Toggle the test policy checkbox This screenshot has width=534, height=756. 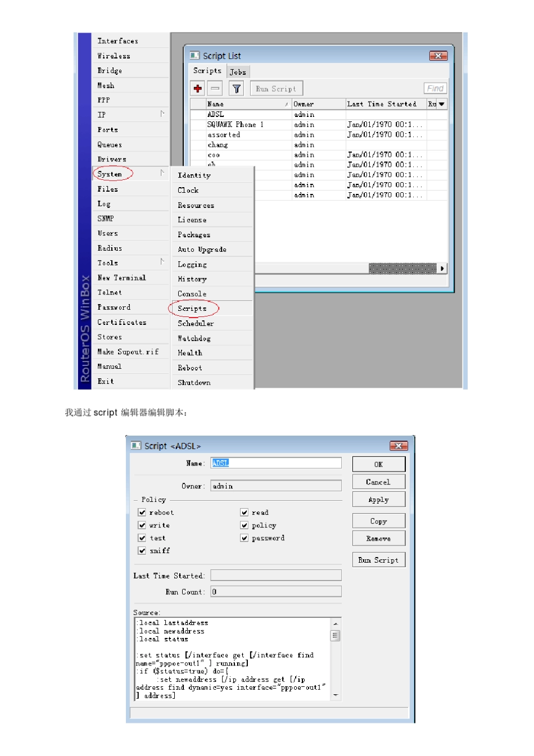(x=142, y=538)
